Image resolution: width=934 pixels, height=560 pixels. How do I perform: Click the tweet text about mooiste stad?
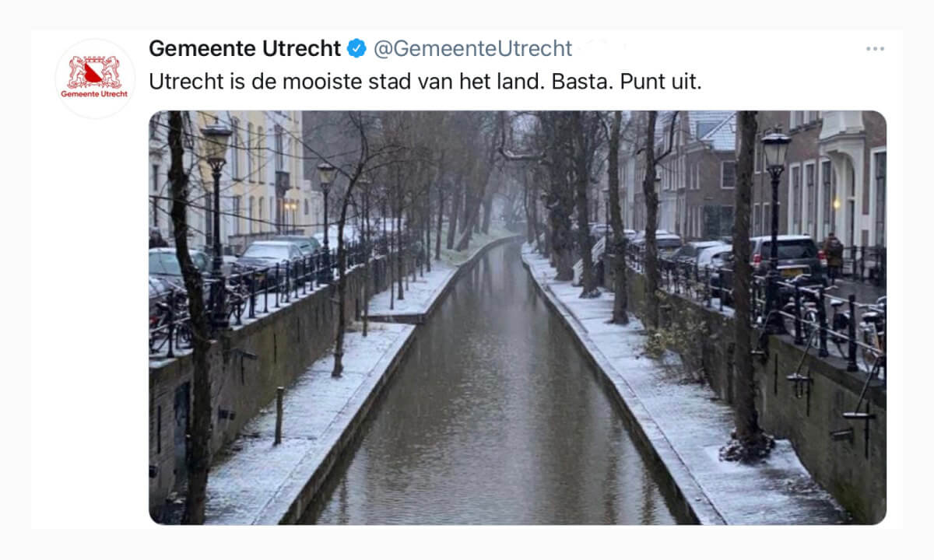point(425,82)
